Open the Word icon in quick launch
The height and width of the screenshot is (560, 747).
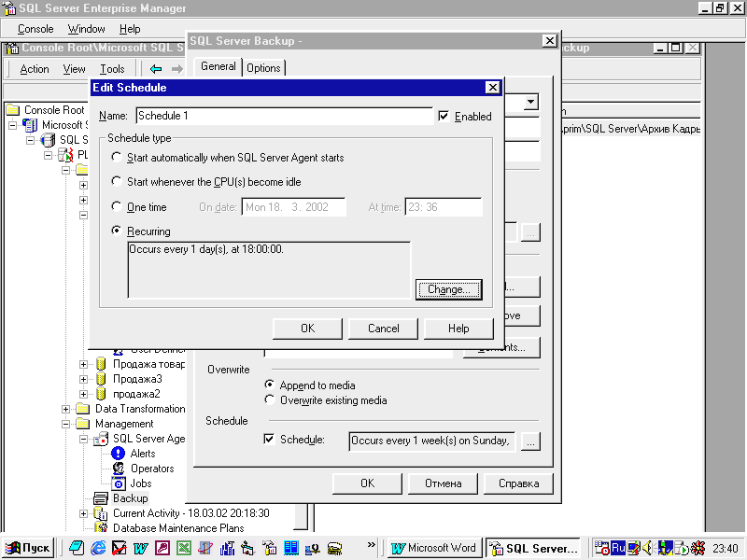pos(141,548)
